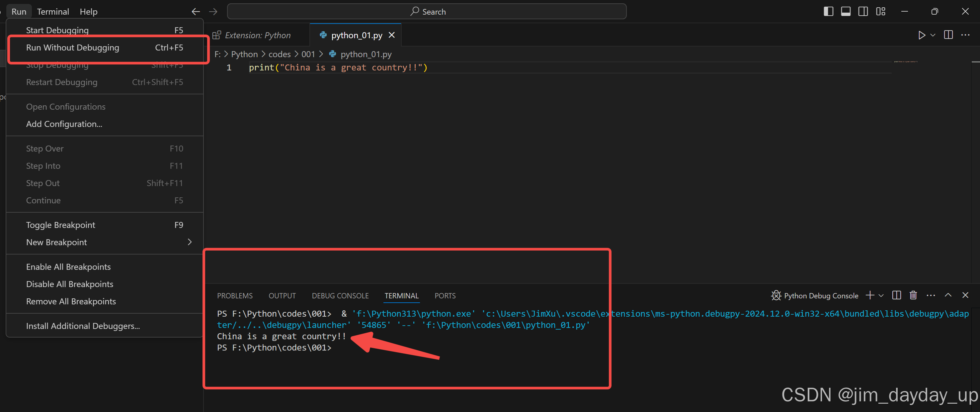The width and height of the screenshot is (980, 412).
Task: Toggle the bottom Panel layout icon
Action: (x=846, y=11)
